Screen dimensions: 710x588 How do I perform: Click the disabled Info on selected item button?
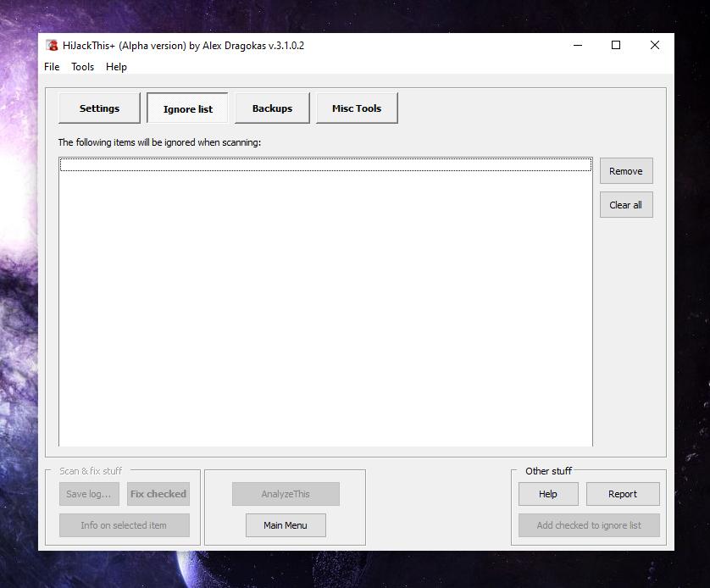124,525
